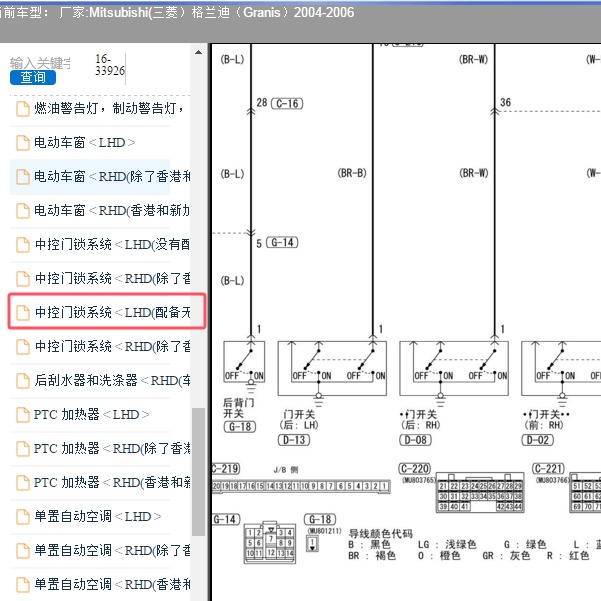This screenshot has height=601, width=601.
Task: Click document icon beside 燃油警告灯
Action: 23,109
